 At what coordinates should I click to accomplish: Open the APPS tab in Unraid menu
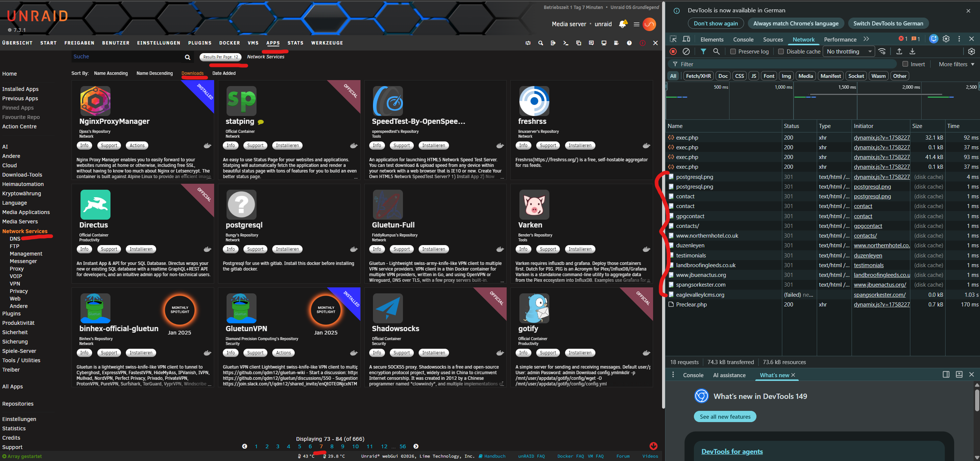click(x=273, y=43)
